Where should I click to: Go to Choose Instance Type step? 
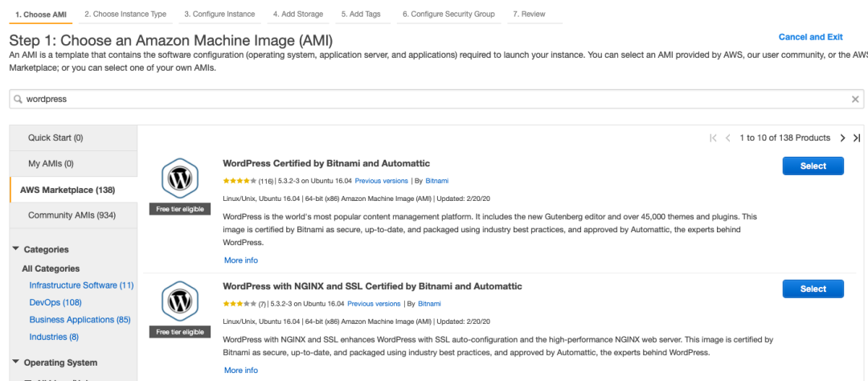[125, 14]
